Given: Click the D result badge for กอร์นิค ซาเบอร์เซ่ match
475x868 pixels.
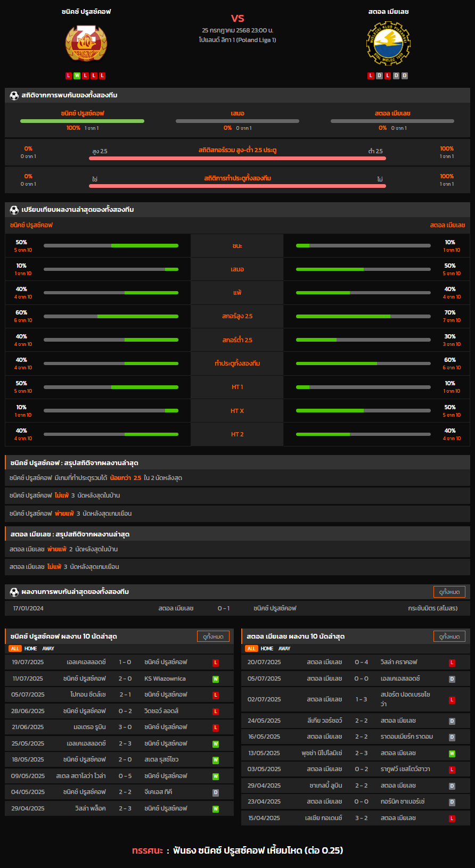Looking at the screenshot, I should click(452, 802).
